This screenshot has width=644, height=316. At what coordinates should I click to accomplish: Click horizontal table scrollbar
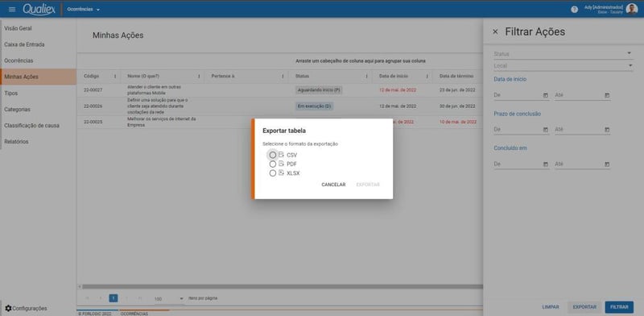[x=282, y=286]
